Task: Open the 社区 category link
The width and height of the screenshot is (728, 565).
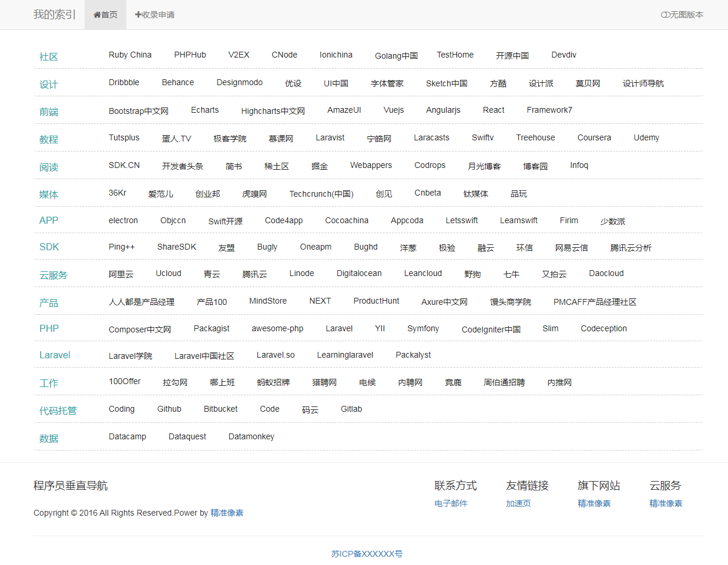Action: (x=48, y=56)
